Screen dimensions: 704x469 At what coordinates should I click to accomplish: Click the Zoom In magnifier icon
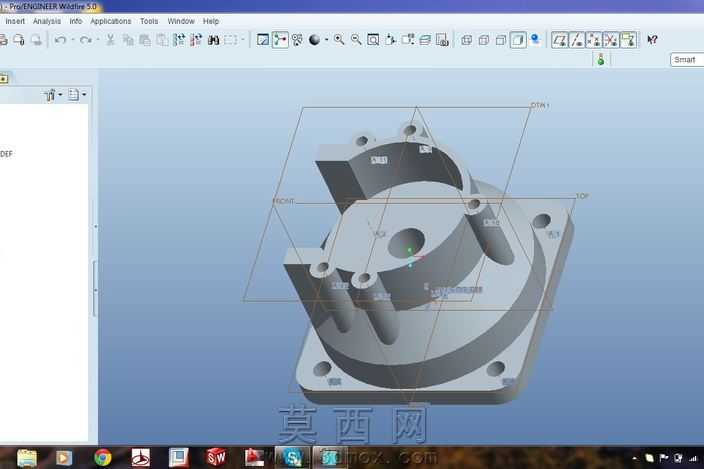339,40
